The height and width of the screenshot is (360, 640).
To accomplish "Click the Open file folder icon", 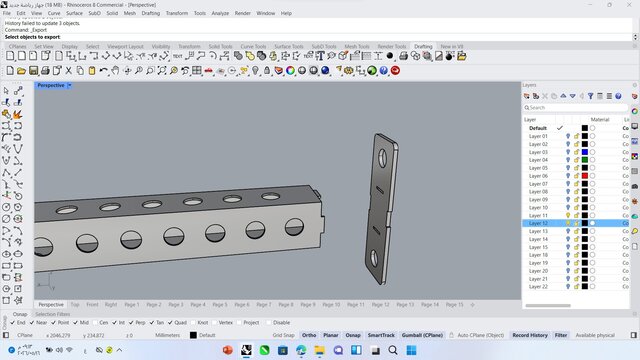I will [21, 71].
